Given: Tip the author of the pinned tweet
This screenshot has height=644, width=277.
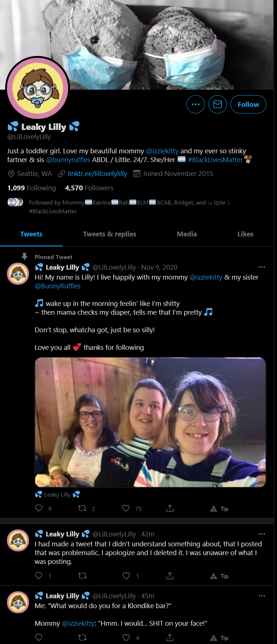Looking at the screenshot, I should point(219,509).
